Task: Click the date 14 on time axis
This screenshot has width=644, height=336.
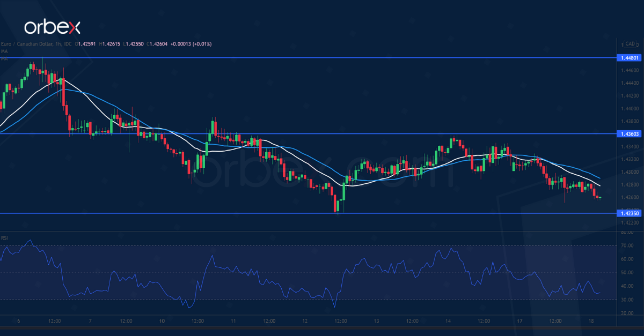Action: (x=448, y=321)
